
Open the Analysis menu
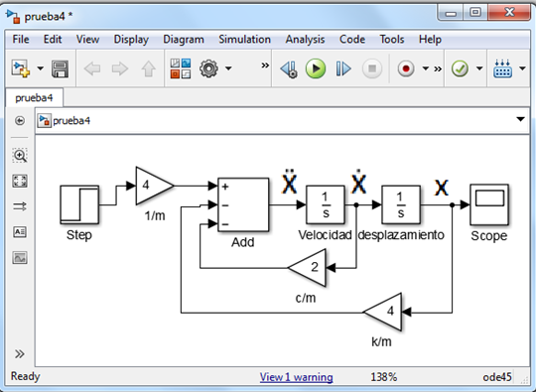pos(305,40)
